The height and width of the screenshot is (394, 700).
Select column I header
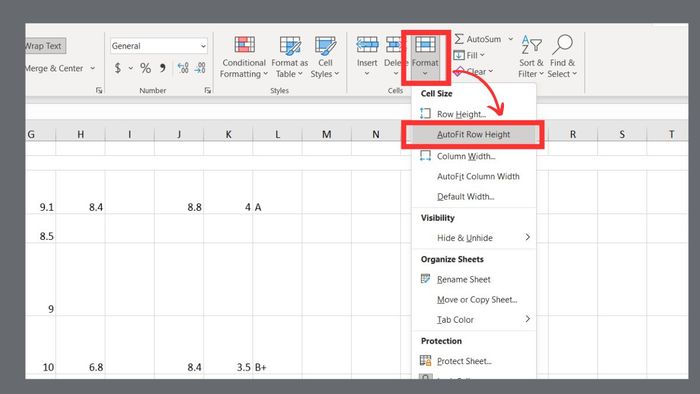tap(129, 134)
